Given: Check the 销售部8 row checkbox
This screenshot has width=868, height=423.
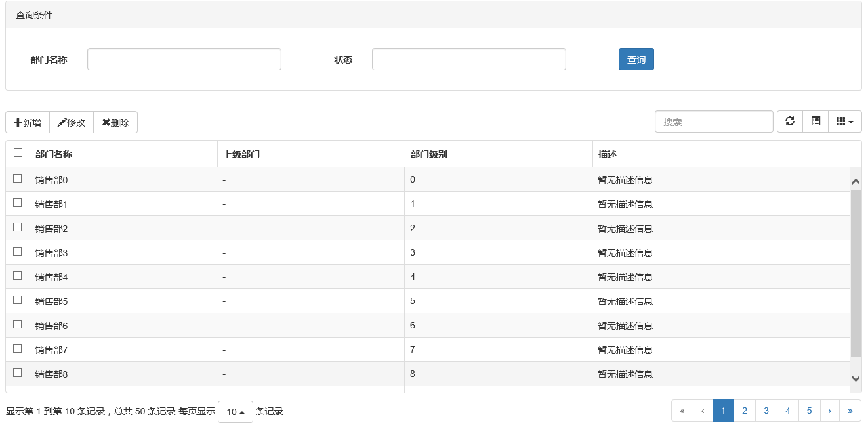Looking at the screenshot, I should coord(18,372).
